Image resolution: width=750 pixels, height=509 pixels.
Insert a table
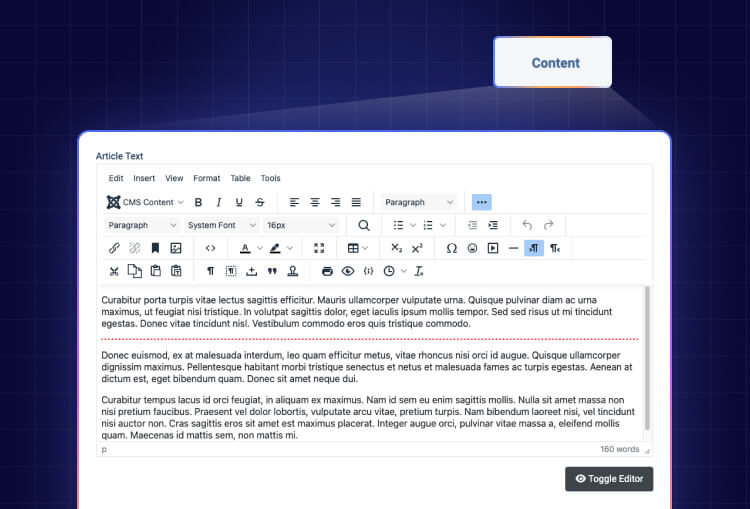[x=353, y=248]
